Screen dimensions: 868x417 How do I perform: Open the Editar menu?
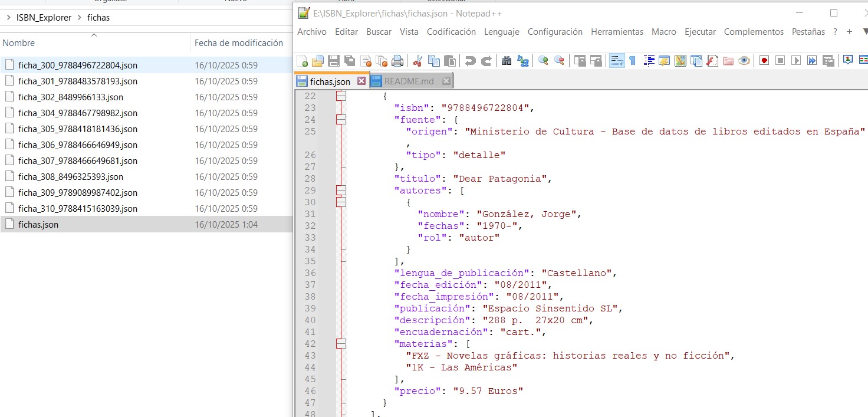click(347, 32)
